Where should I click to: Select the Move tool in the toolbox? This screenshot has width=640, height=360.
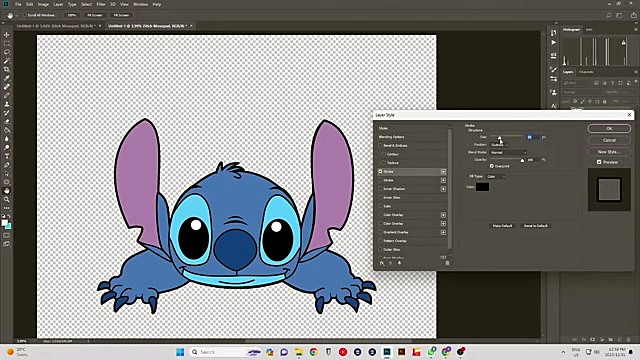pos(7,35)
